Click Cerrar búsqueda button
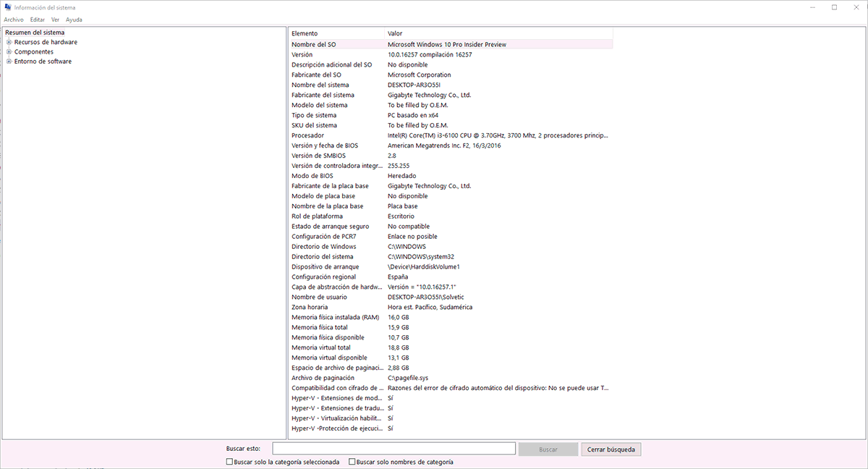Image resolution: width=868 pixels, height=469 pixels. tap(611, 449)
